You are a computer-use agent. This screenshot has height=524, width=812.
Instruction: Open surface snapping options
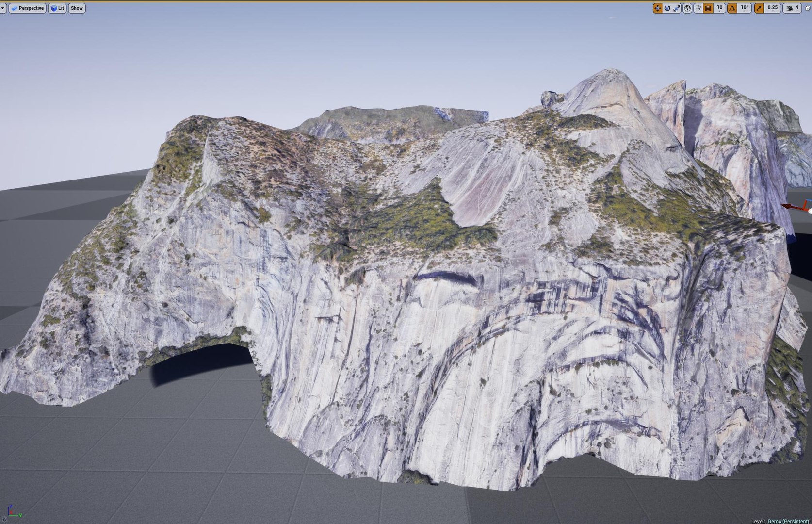coord(698,8)
